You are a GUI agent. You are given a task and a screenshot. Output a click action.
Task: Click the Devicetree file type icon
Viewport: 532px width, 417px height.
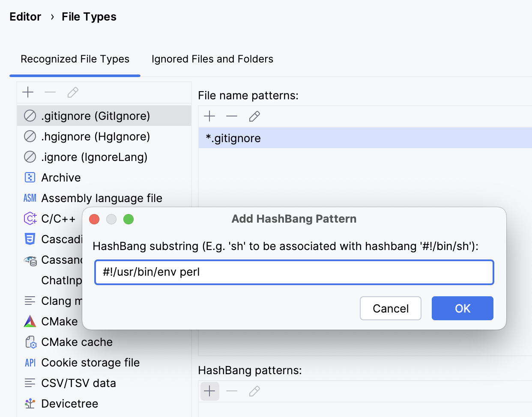tap(30, 403)
